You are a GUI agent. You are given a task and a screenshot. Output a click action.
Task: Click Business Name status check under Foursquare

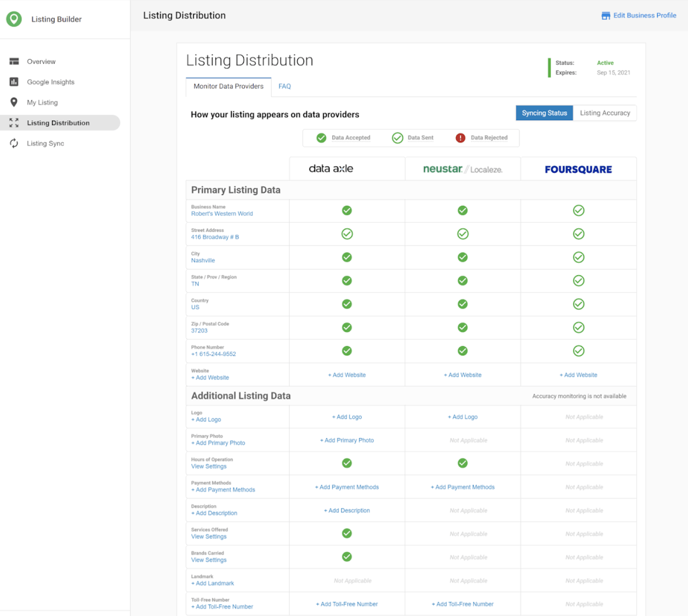tap(579, 211)
